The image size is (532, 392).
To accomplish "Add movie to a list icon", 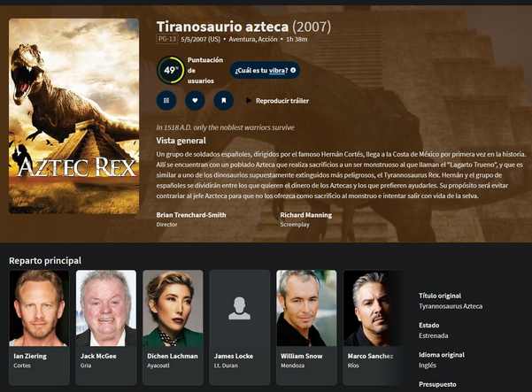I will pyautogui.click(x=166, y=100).
